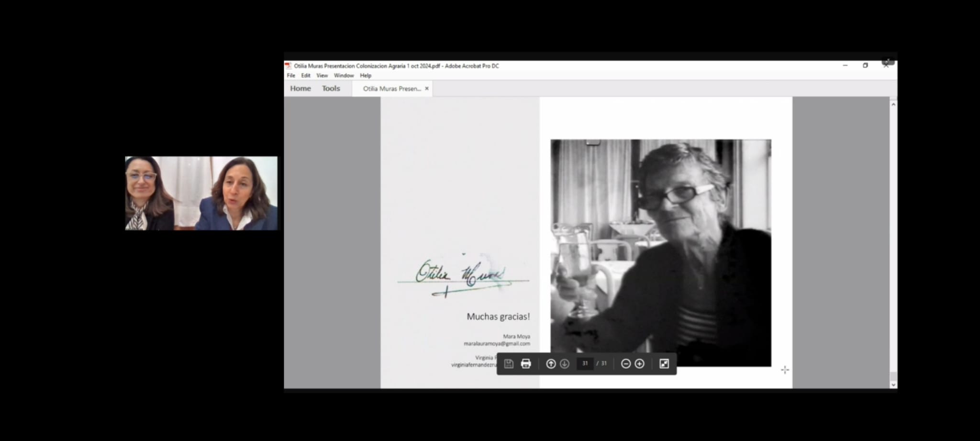
Task: Click the maralauramoya@gmail.com email
Action: click(x=497, y=344)
